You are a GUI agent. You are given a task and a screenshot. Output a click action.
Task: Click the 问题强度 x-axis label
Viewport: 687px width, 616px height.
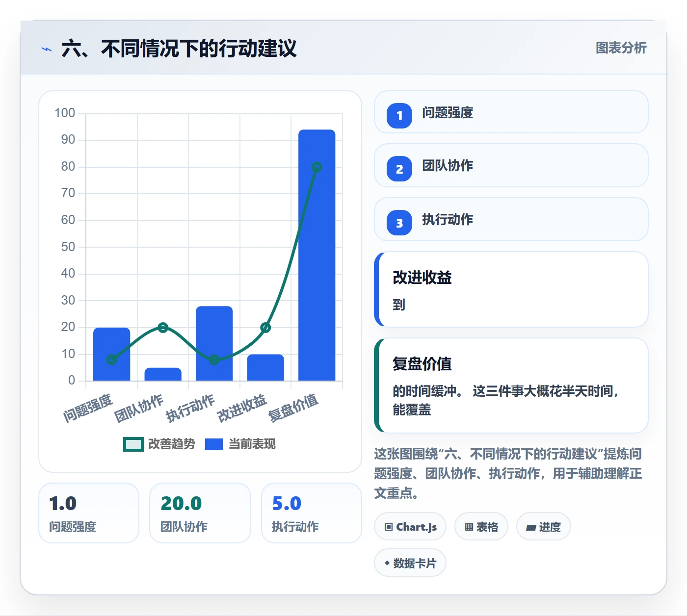coord(88,408)
